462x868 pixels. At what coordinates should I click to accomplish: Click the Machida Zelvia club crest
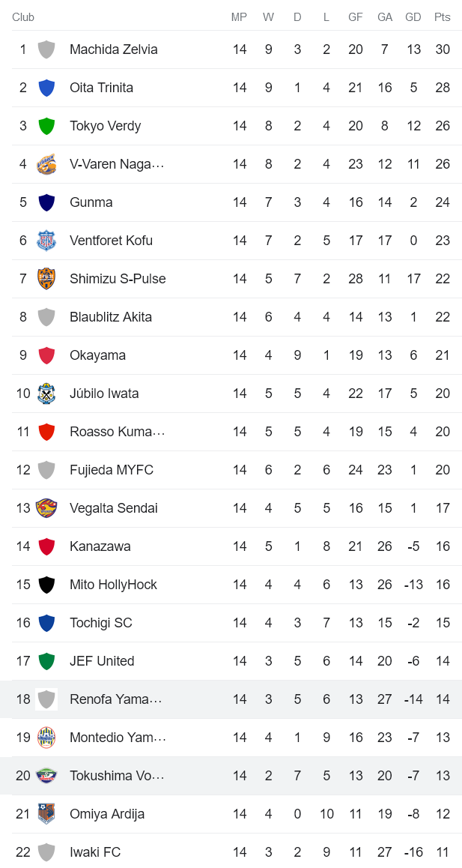tap(46, 49)
